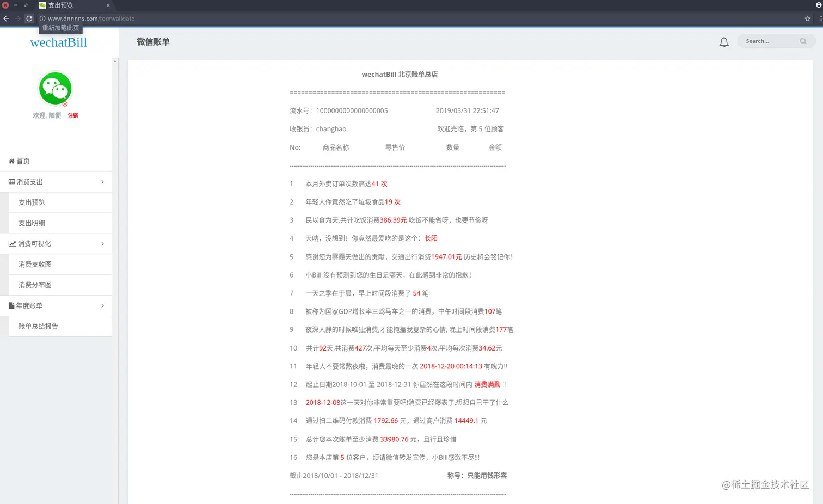
Task: Click the grid icon beside 消费支出
Action: click(11, 182)
